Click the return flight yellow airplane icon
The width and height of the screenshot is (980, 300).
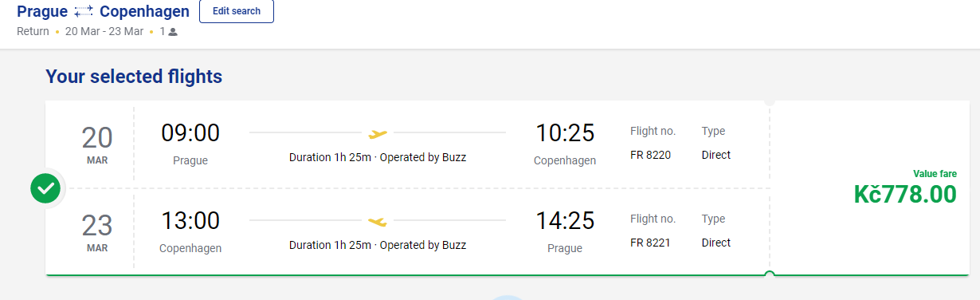tap(378, 221)
